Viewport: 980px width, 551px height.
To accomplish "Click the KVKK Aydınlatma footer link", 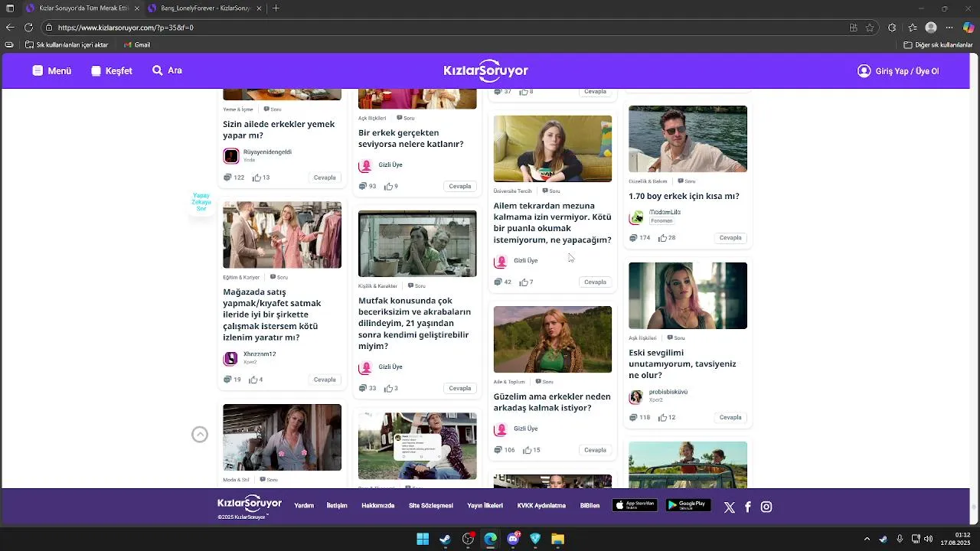I will click(541, 506).
